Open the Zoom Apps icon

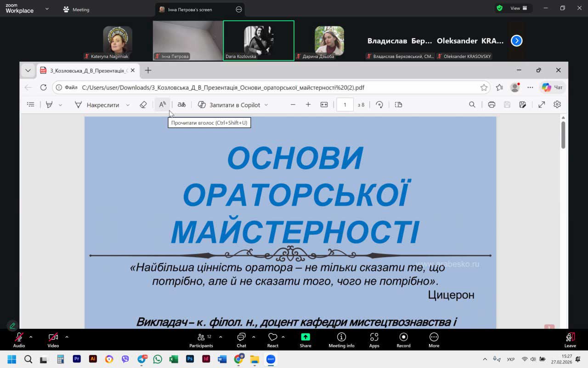(374, 339)
